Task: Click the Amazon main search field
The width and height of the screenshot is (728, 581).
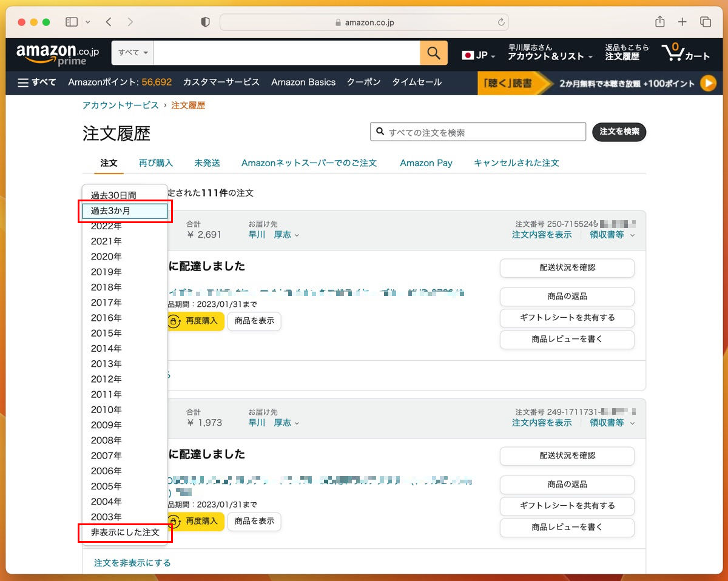Action: pyautogui.click(x=286, y=53)
